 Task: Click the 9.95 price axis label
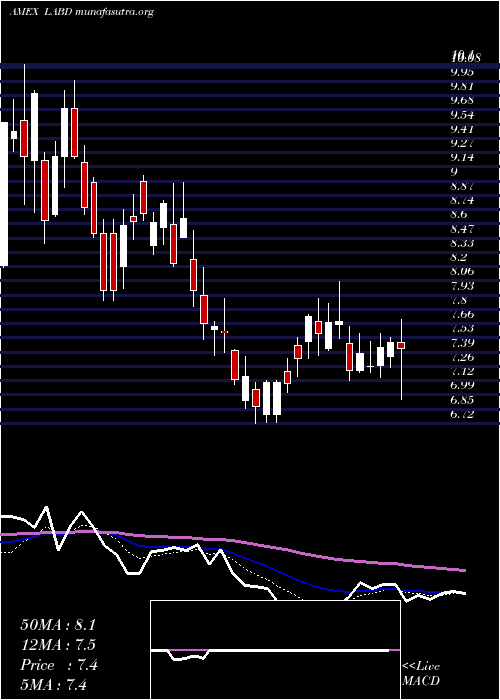[x=462, y=72]
